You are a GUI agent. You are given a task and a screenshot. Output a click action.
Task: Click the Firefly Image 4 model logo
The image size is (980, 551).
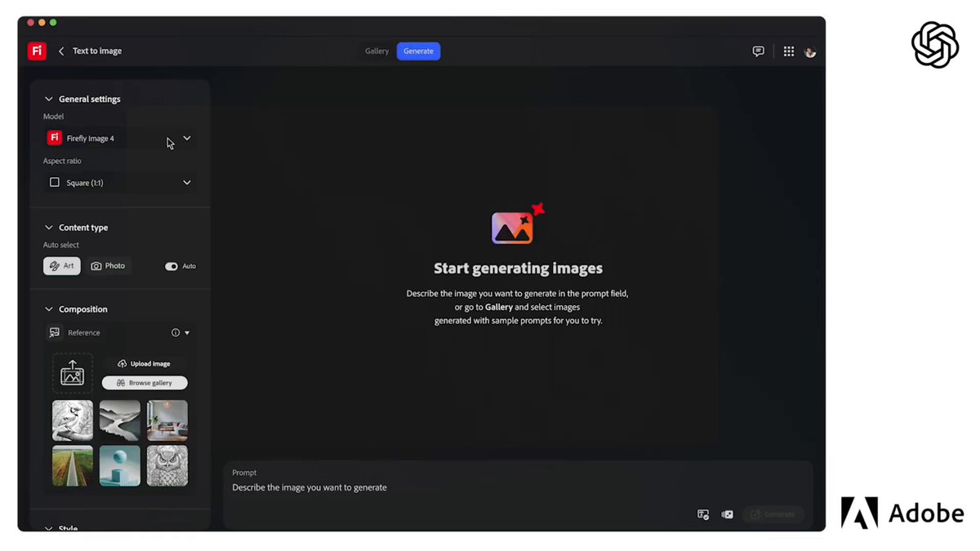55,138
